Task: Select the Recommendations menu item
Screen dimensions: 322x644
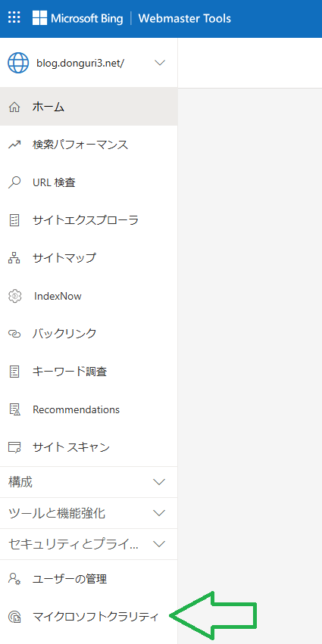Action: (x=89, y=409)
